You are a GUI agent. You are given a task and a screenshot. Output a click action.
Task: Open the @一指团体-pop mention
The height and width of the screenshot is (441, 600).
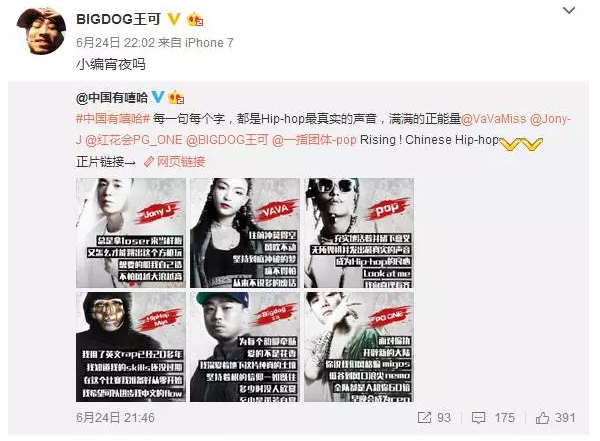click(314, 140)
